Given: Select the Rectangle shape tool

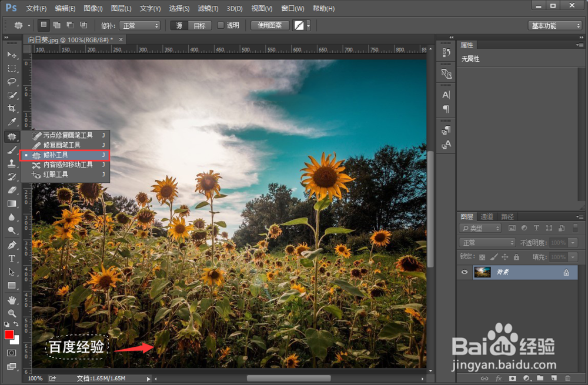Looking at the screenshot, I should (12, 286).
